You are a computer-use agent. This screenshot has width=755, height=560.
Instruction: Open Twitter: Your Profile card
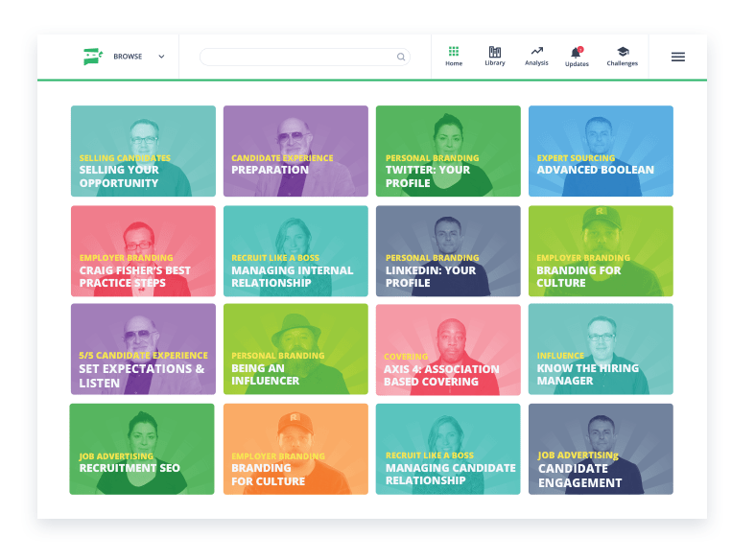point(448,152)
